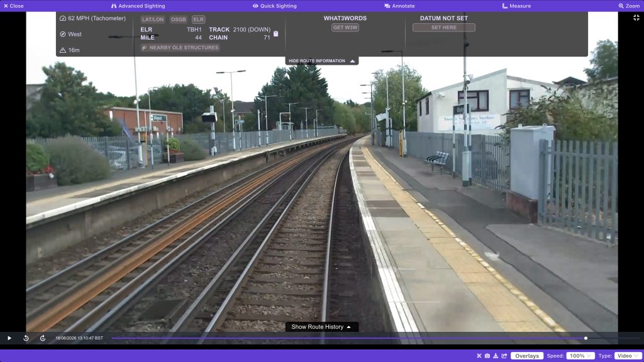Open the Overlays options
The image size is (644, 362).
527,356
